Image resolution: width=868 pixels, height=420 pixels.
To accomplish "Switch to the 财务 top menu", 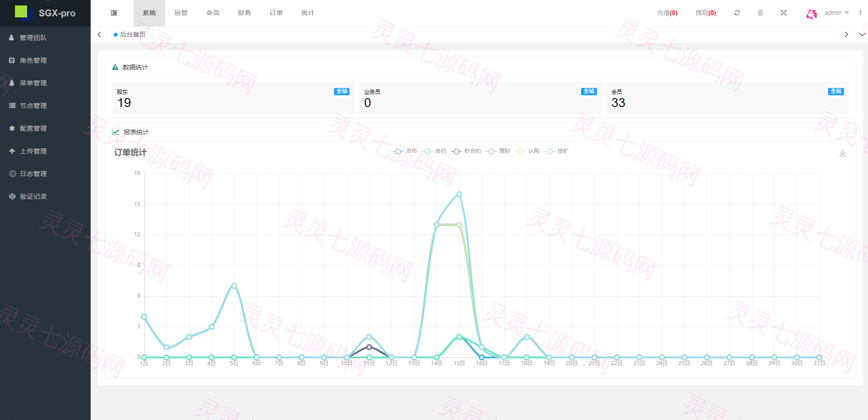I will click(244, 13).
